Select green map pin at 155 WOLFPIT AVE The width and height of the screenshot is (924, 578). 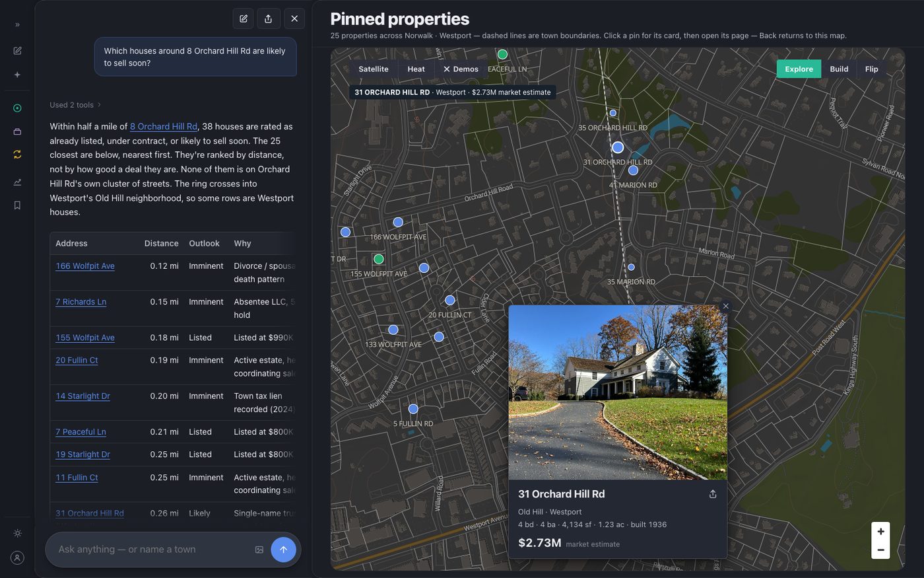(379, 259)
